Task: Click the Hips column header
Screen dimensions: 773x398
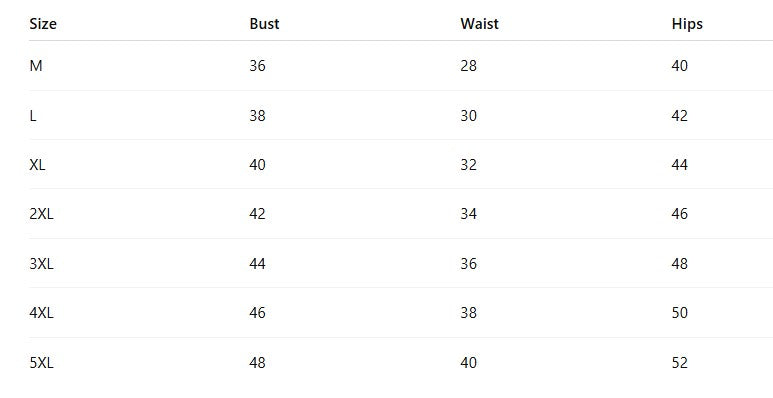Action: pyautogui.click(x=687, y=24)
